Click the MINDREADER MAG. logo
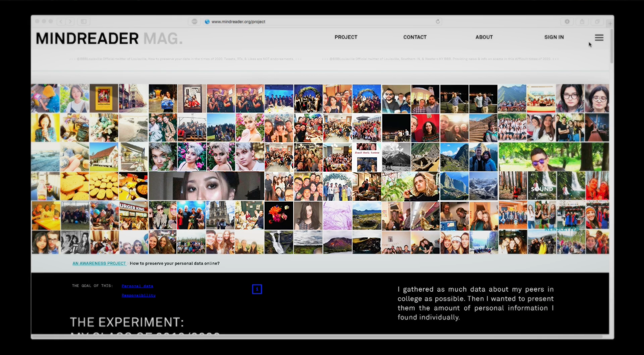The image size is (644, 355). click(109, 39)
